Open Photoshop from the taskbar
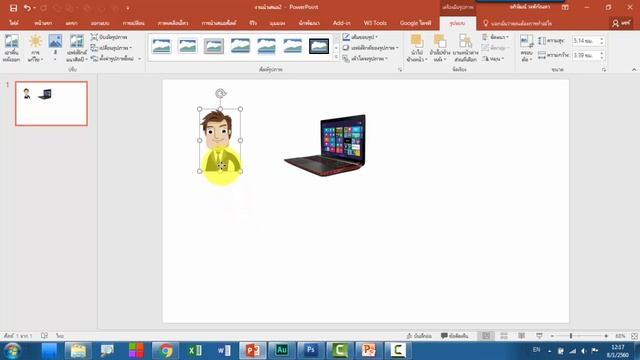 [311, 350]
